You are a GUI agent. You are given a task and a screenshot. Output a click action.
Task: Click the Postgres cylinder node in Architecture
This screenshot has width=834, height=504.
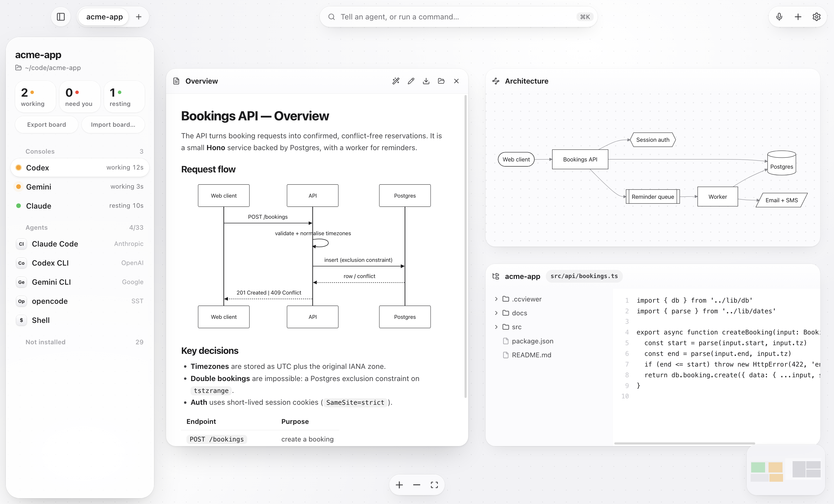(x=781, y=163)
